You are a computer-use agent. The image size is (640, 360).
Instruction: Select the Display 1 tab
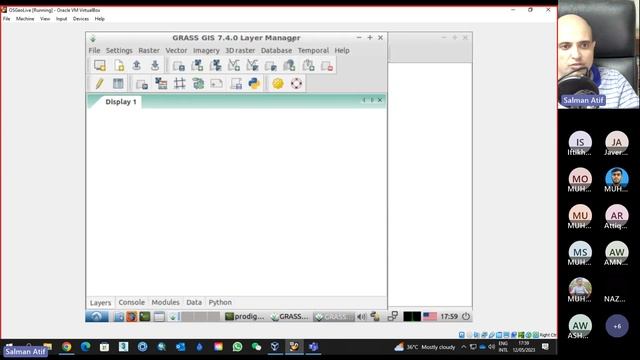pyautogui.click(x=121, y=102)
